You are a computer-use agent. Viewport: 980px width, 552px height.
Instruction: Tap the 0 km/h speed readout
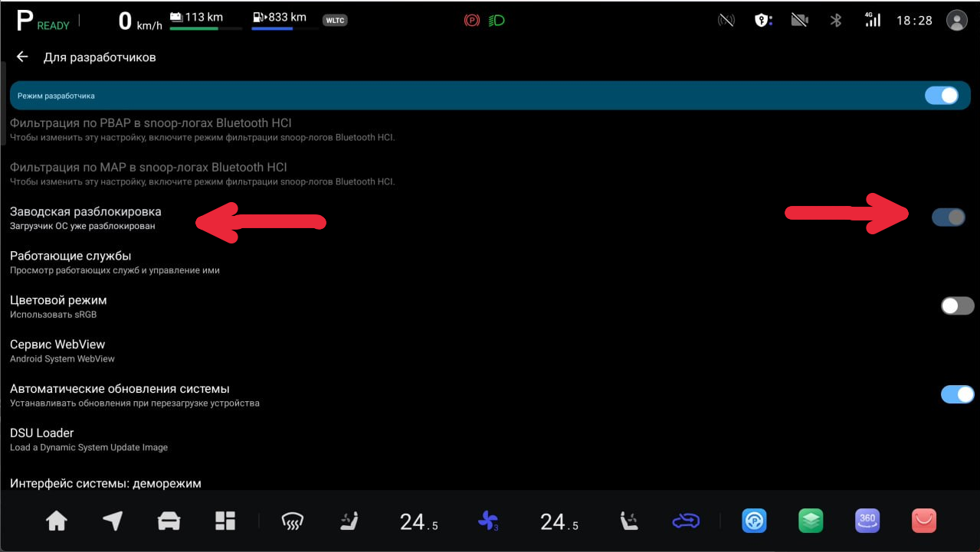point(140,21)
